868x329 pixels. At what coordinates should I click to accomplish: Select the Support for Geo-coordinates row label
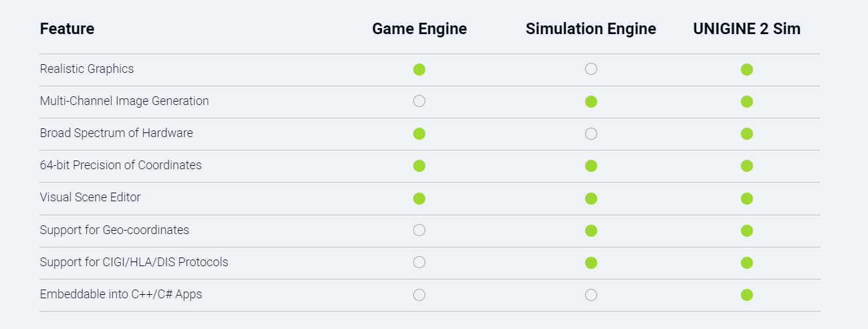pyautogui.click(x=114, y=230)
